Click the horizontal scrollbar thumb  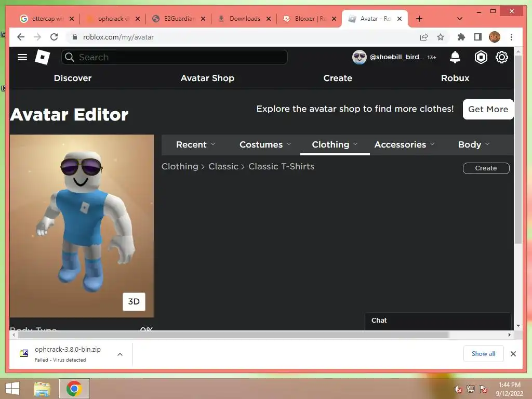pos(233,335)
